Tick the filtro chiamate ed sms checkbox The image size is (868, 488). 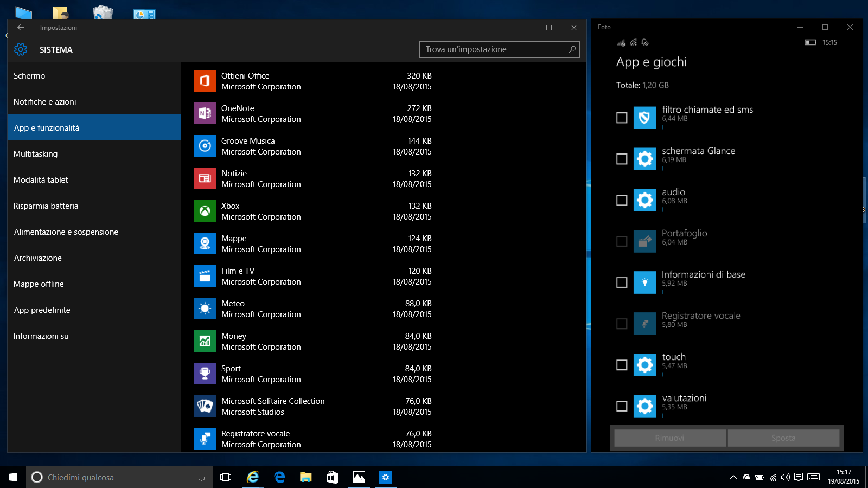(x=622, y=118)
